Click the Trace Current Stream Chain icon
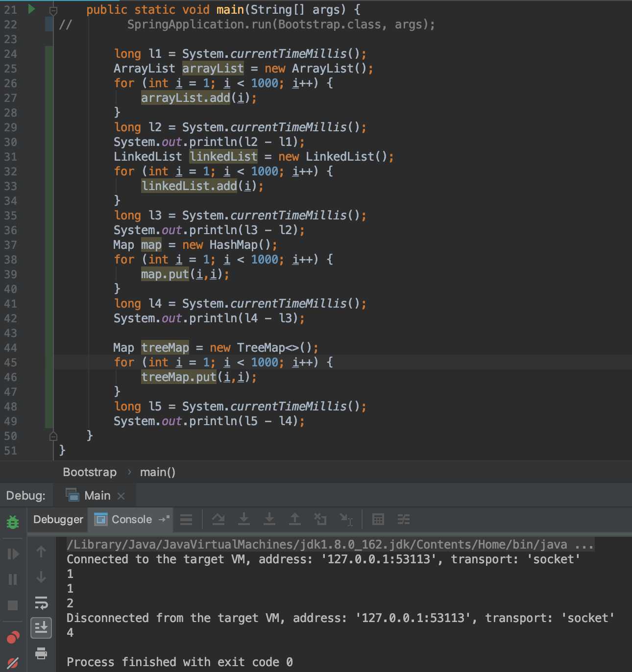Image resolution: width=632 pixels, height=672 pixels. point(404,519)
